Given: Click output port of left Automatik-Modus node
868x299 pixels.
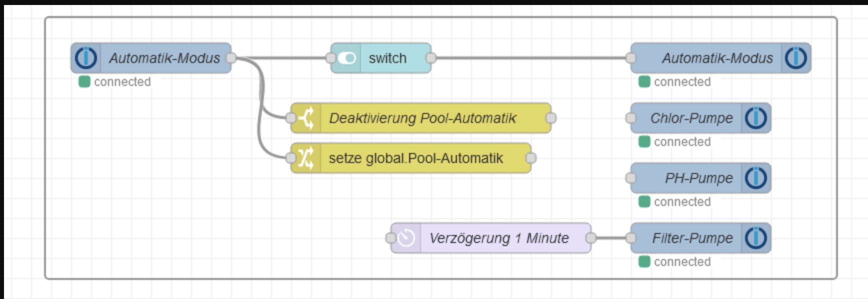Looking at the screenshot, I should (231, 58).
